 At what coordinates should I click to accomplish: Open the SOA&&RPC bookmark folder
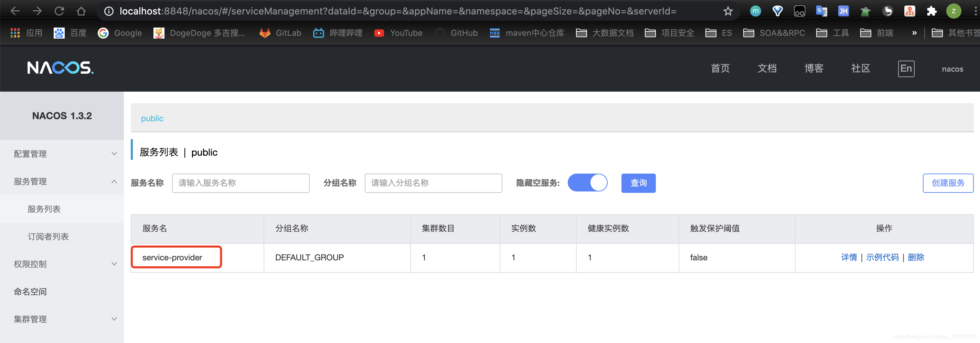coord(774,33)
